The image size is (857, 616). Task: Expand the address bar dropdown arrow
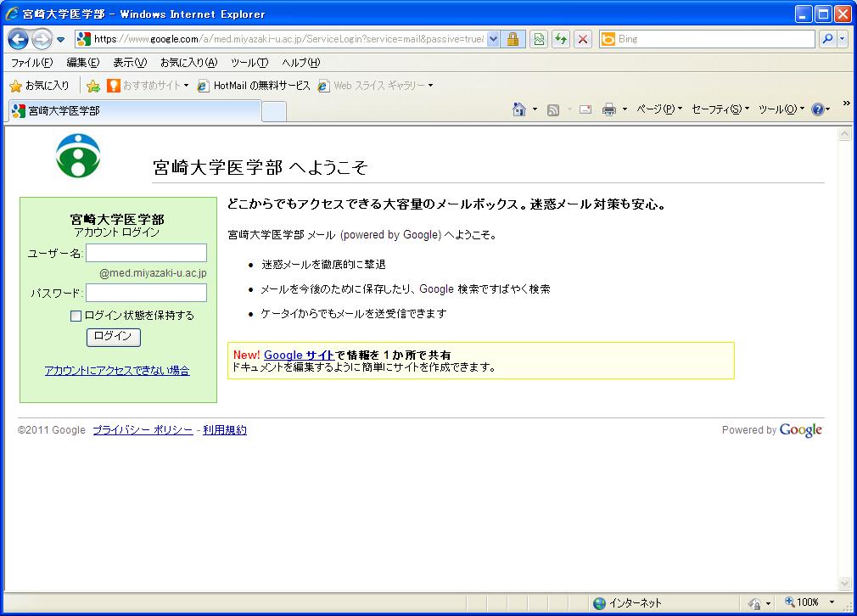tap(493, 39)
